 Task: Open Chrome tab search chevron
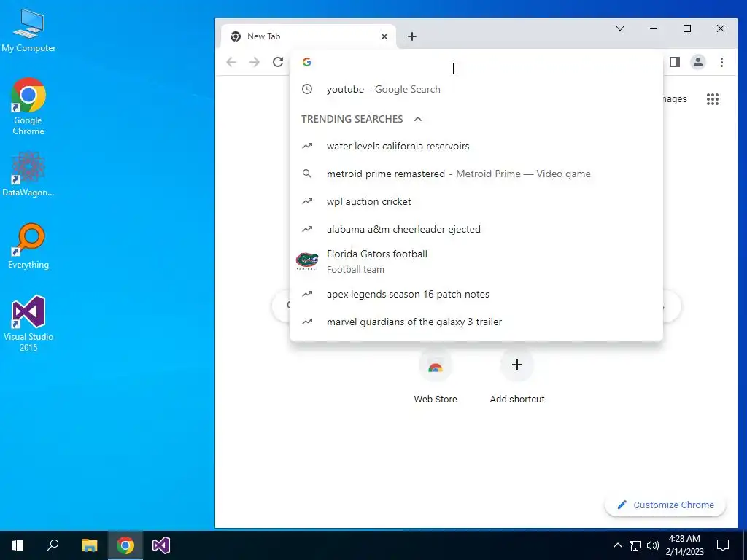620,28
